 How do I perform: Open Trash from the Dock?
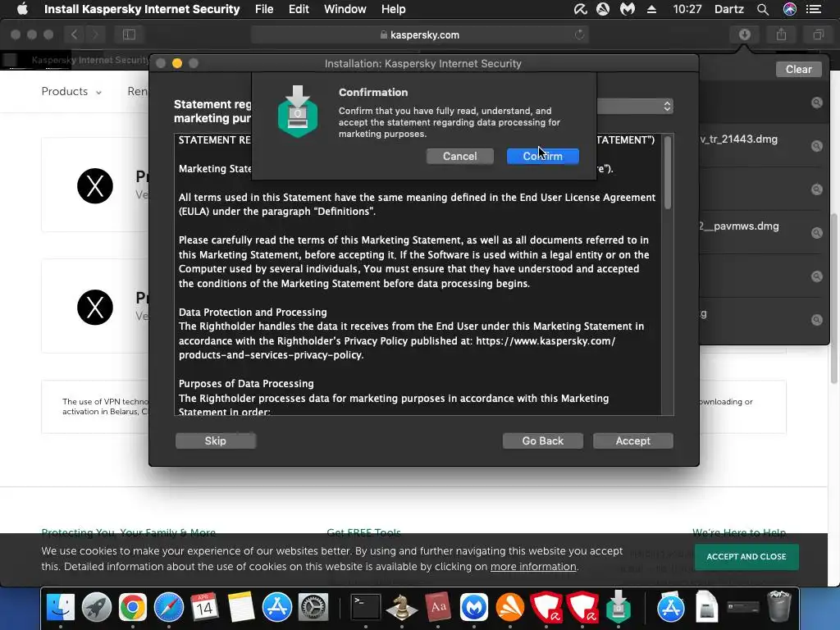[779, 606]
